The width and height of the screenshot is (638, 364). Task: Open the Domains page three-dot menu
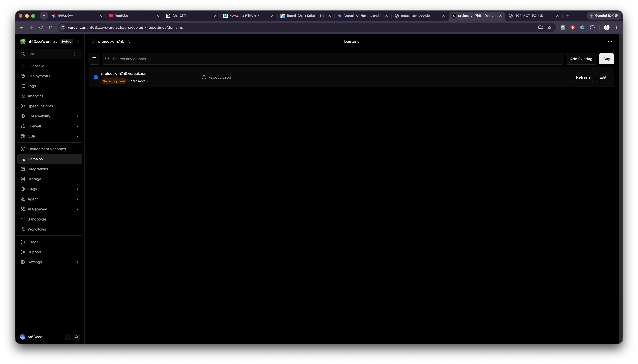(610, 41)
